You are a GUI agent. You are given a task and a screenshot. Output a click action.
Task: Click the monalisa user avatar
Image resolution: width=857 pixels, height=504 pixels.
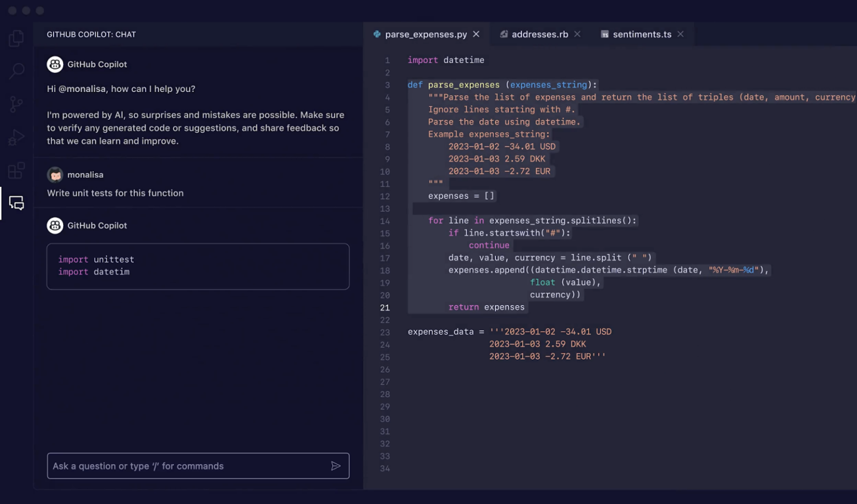pyautogui.click(x=55, y=175)
